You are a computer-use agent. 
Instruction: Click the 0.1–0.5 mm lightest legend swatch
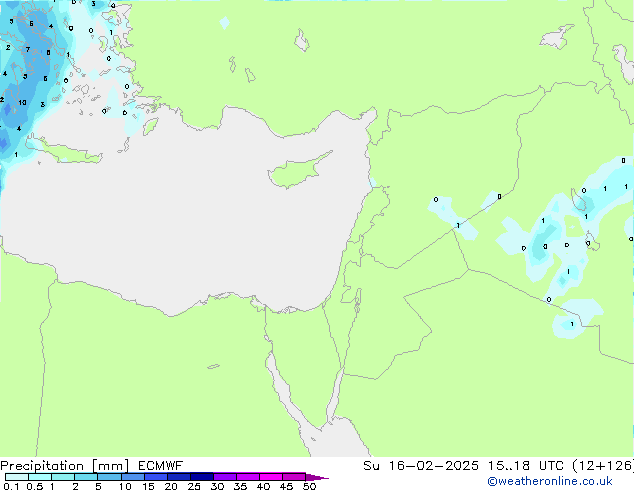(x=17, y=477)
